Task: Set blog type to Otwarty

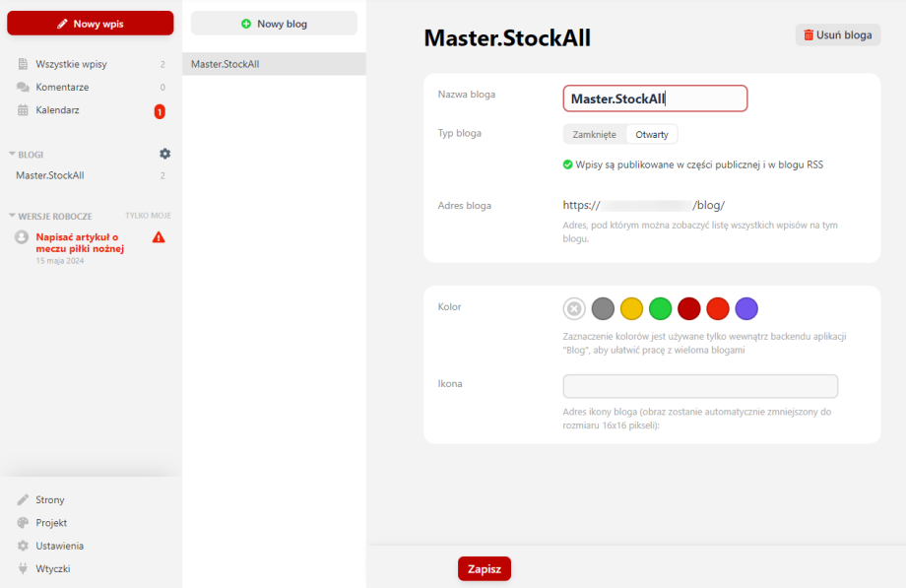Action: [x=652, y=134]
